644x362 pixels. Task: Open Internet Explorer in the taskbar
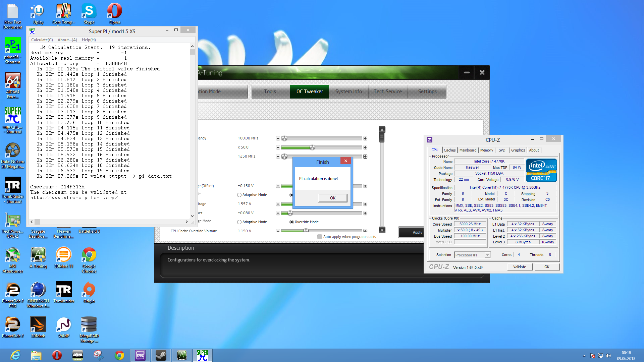pyautogui.click(x=15, y=355)
